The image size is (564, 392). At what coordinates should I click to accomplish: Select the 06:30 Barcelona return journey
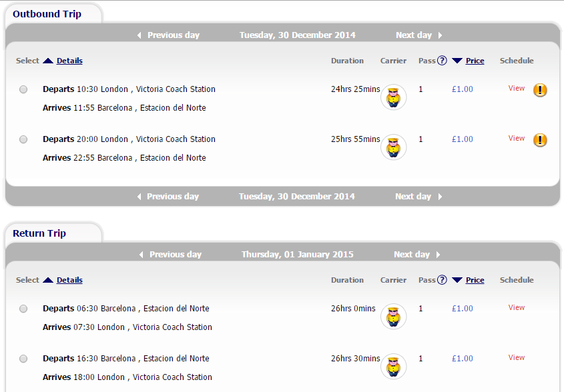pos(23,309)
